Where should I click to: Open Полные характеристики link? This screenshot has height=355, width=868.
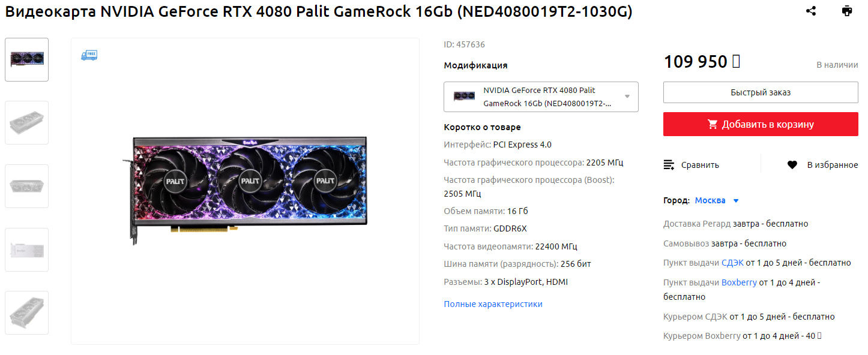(493, 304)
